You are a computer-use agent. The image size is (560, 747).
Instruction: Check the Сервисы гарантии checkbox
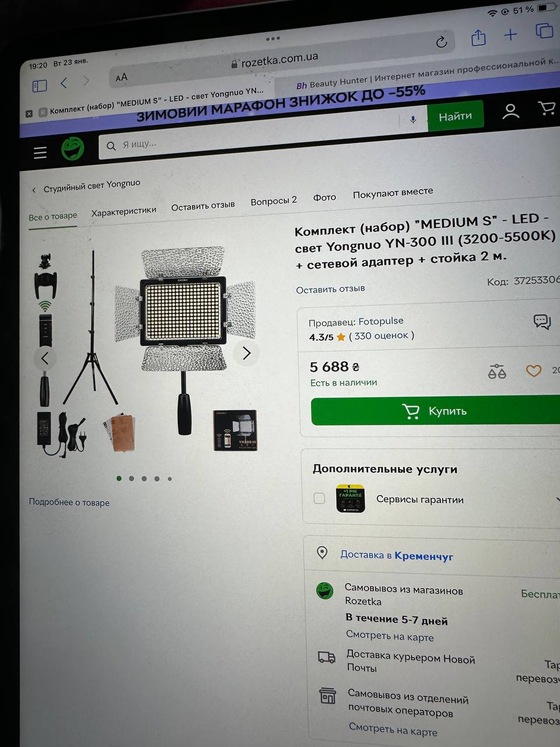(319, 498)
